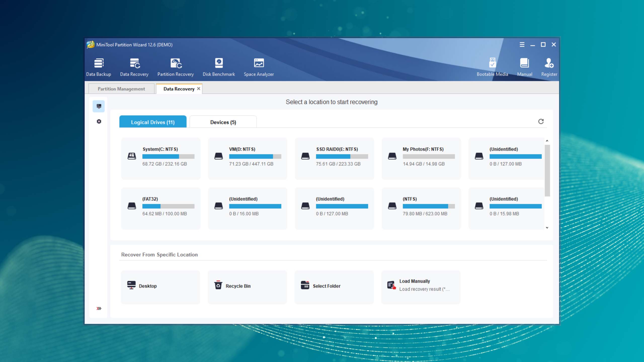Open the Data Backup tool

[98, 67]
